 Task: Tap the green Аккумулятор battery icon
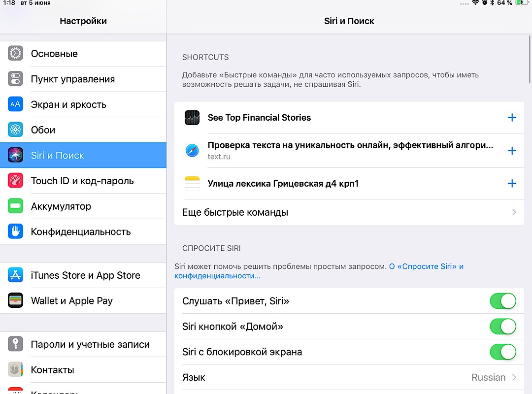(x=16, y=206)
